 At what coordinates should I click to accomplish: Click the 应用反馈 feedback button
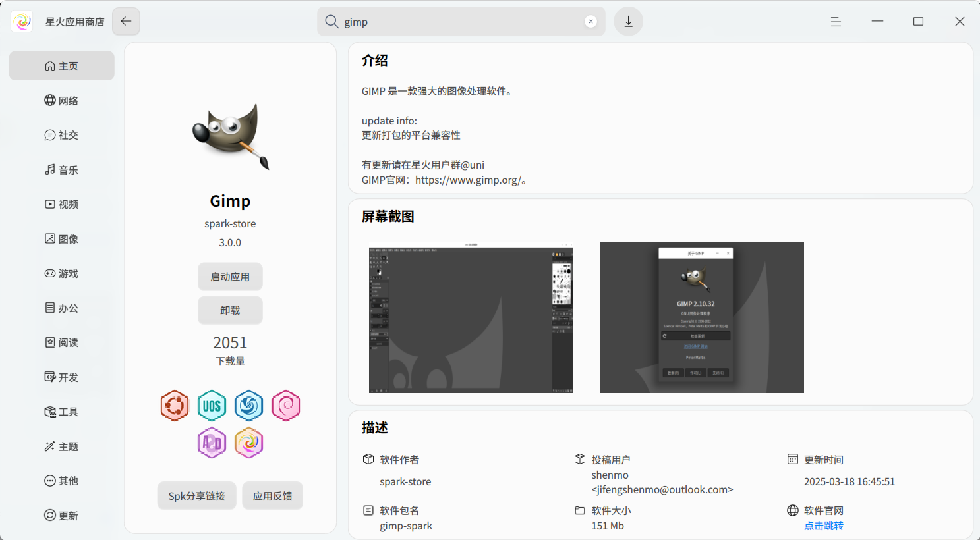(273, 496)
